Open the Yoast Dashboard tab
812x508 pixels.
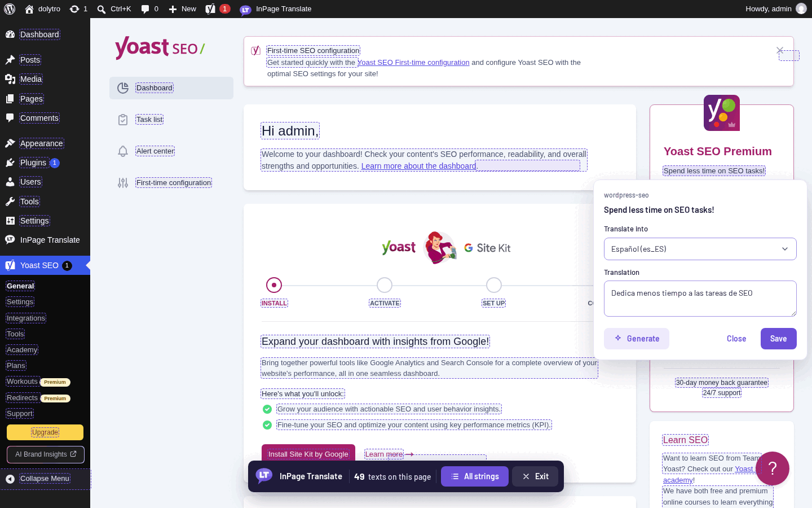[171, 88]
